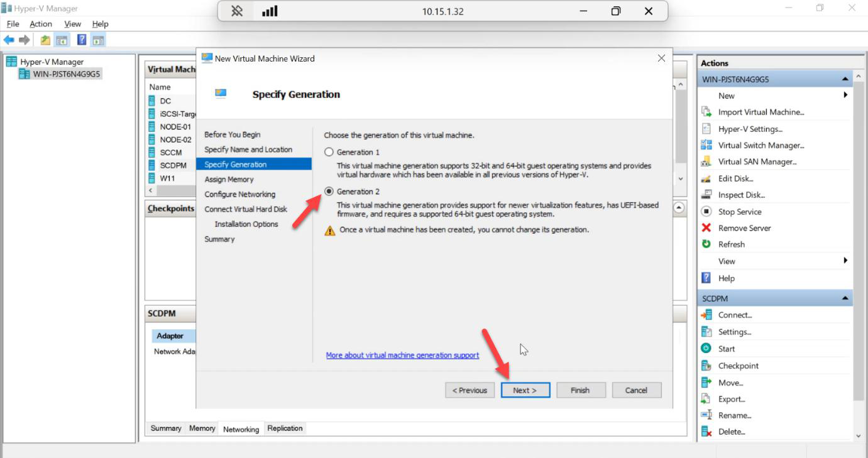Open Virtual Switch Manager
The image size is (868, 458).
tap(761, 145)
